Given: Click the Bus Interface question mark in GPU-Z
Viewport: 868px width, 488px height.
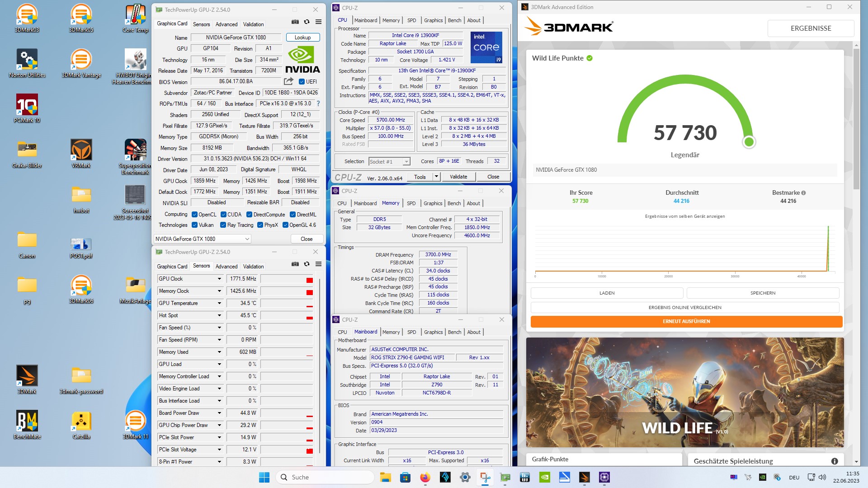Looking at the screenshot, I should tap(318, 103).
